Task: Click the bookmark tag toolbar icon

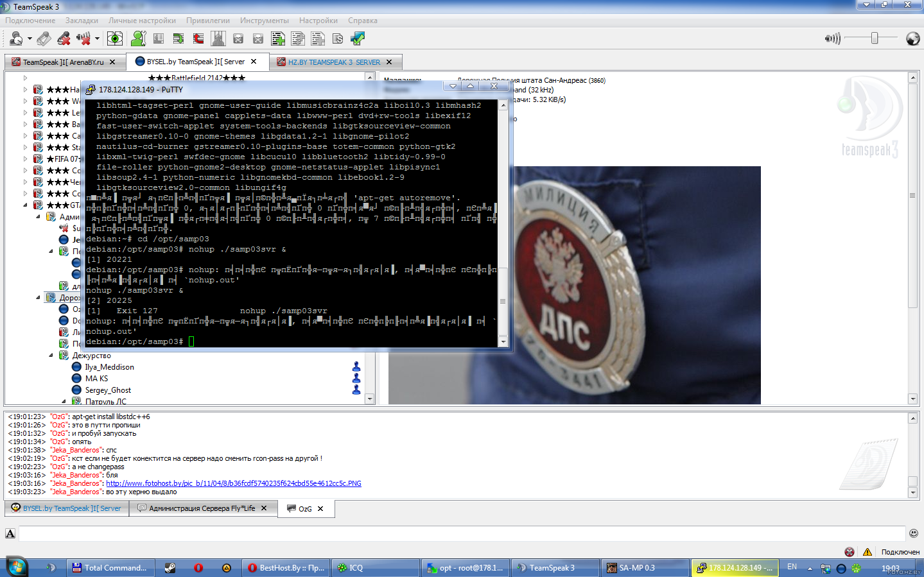Action: [x=44, y=39]
